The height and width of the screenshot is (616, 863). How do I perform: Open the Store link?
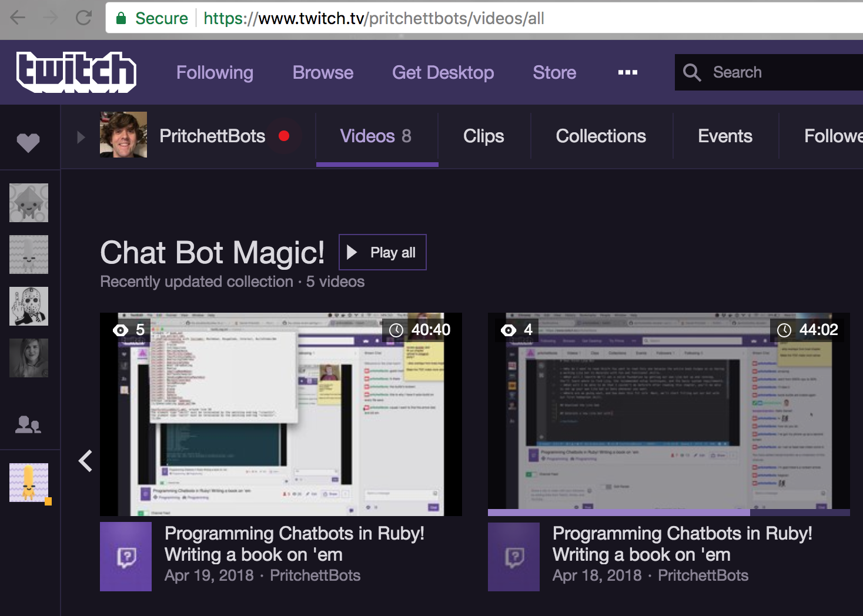tap(554, 72)
